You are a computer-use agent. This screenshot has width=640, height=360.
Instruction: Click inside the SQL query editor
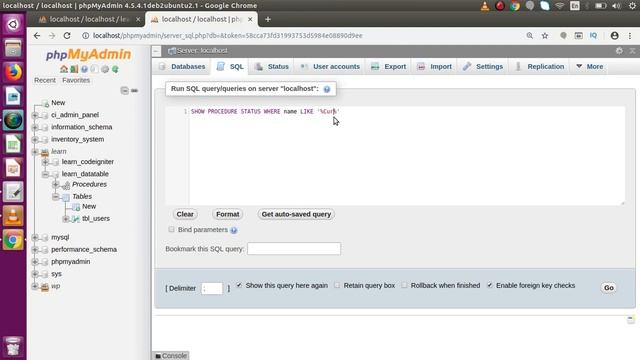407,156
